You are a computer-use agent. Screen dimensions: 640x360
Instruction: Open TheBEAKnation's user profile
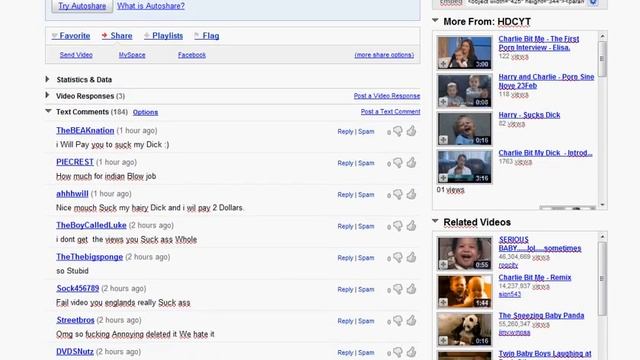click(x=85, y=131)
